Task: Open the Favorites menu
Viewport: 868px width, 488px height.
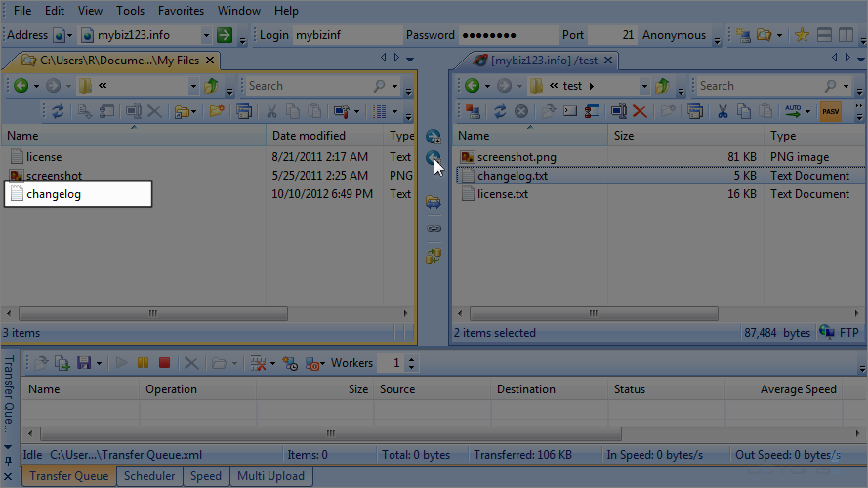Action: (x=181, y=11)
